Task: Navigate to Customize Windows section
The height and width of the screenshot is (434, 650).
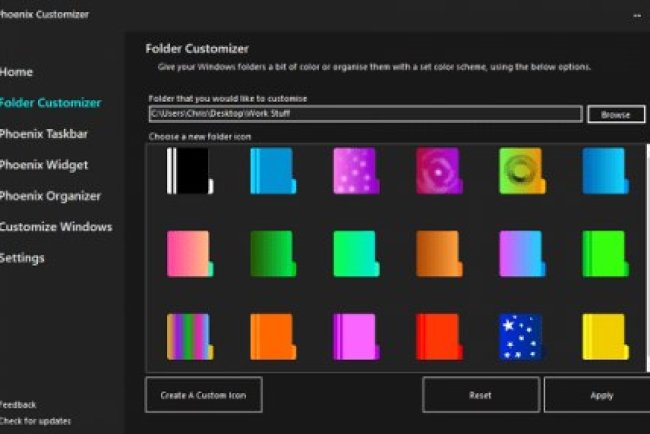Action: click(56, 227)
